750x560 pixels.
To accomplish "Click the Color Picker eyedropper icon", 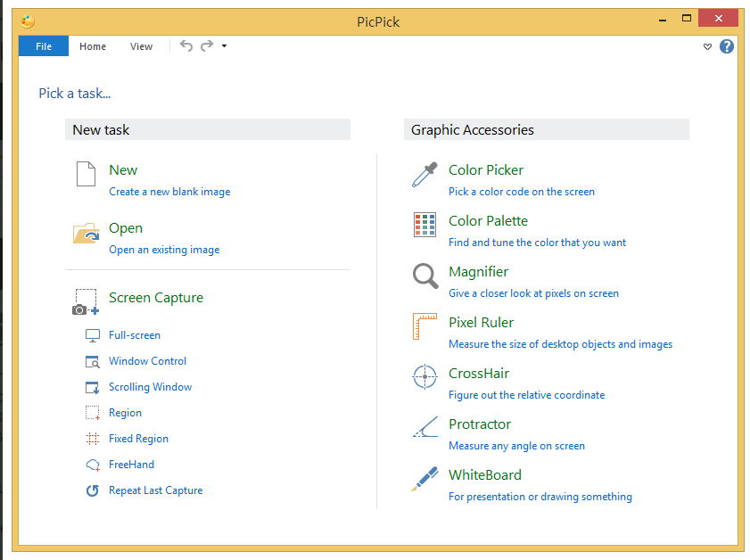I will click(424, 175).
